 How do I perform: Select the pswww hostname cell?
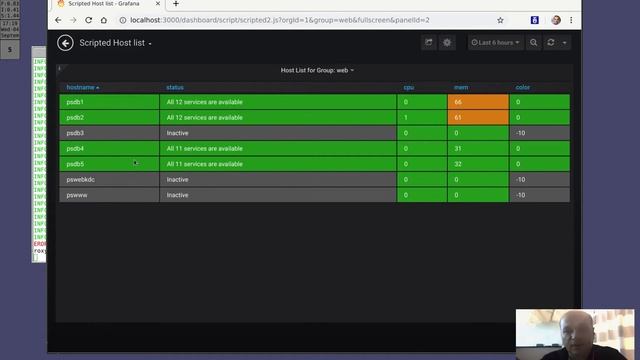point(109,195)
